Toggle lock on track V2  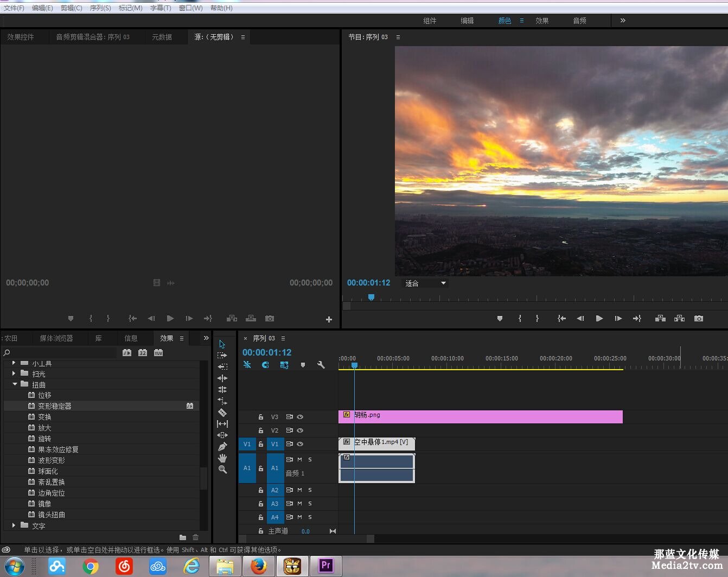pos(261,430)
